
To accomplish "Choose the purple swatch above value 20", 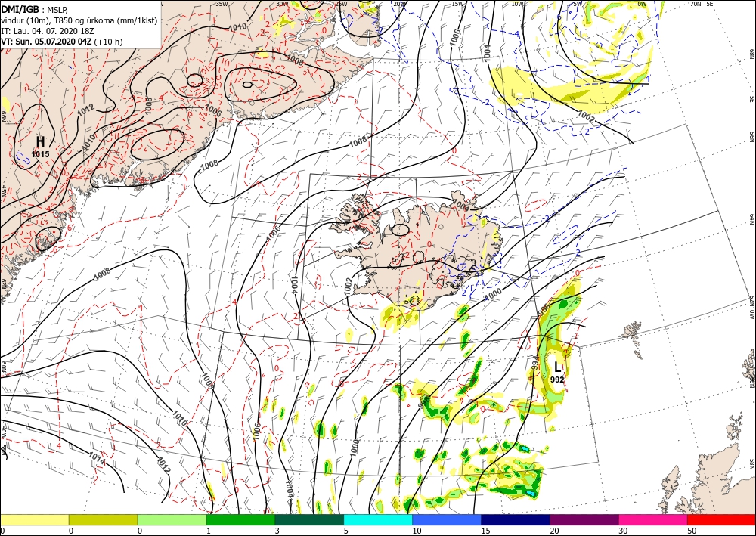I will coord(584,519).
